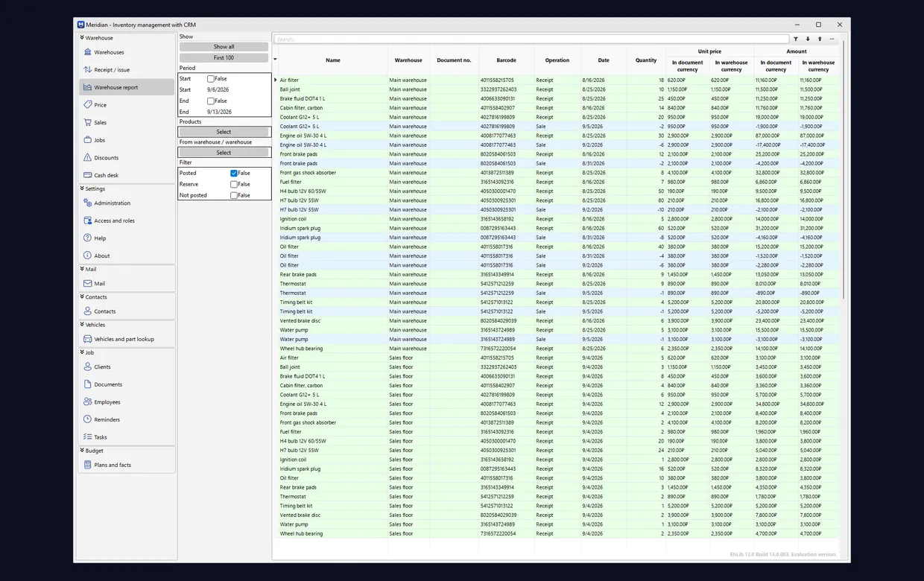Sort by the Date column header
The image size is (924, 581).
604,60
